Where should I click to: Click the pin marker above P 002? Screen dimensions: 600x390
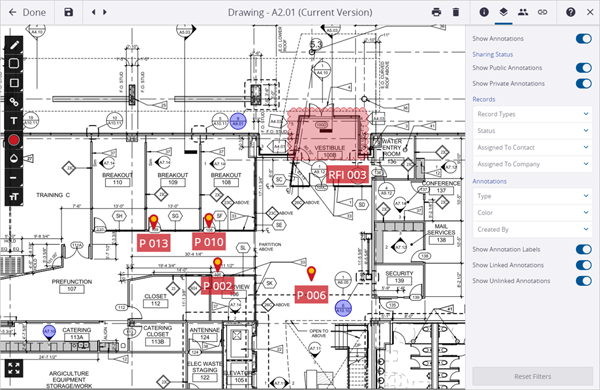pos(217,265)
